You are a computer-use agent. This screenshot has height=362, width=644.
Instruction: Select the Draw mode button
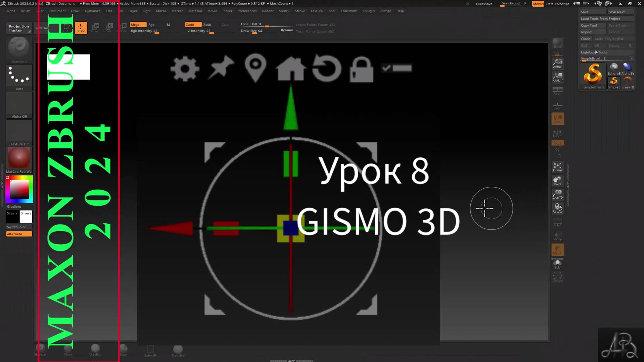click(81, 28)
